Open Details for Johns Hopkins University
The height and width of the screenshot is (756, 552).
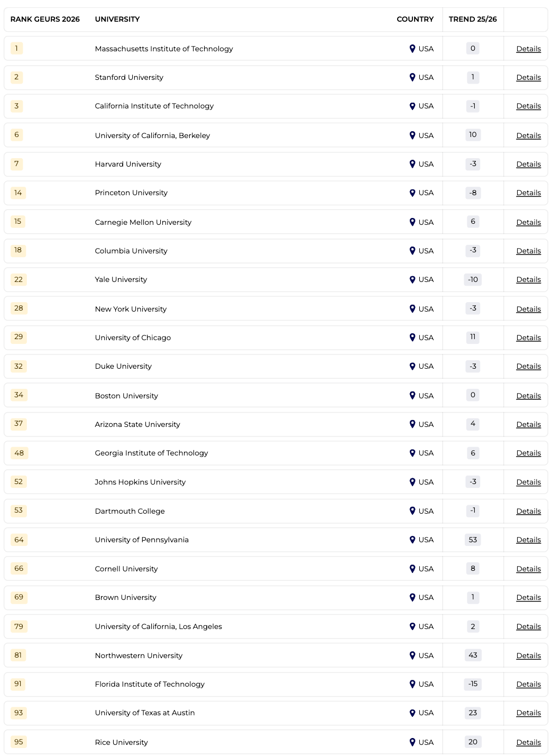click(528, 482)
